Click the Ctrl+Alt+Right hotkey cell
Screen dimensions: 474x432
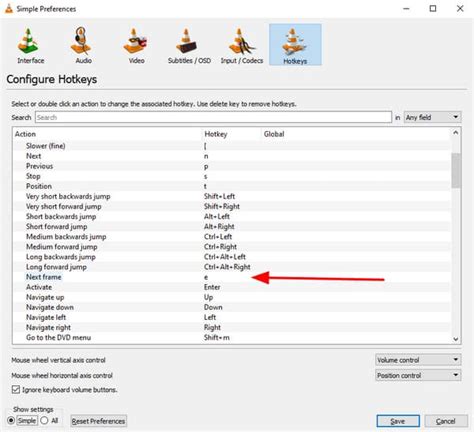click(x=227, y=267)
